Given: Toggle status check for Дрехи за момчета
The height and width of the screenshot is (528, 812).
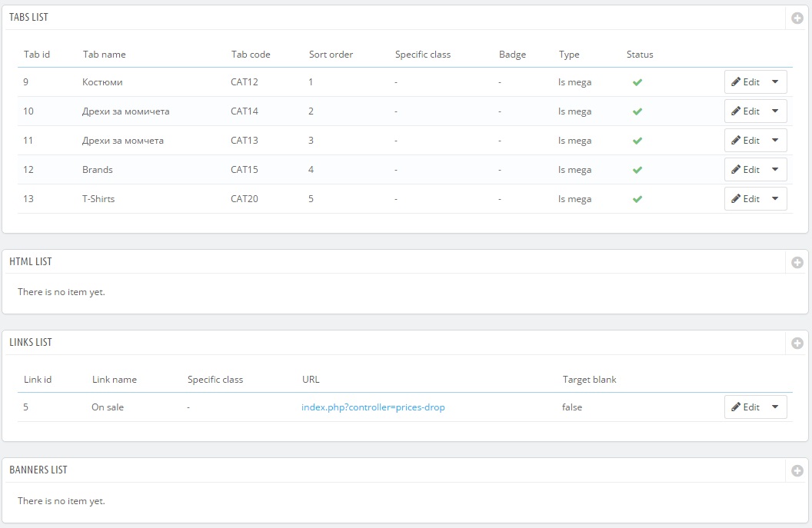Looking at the screenshot, I should (637, 141).
